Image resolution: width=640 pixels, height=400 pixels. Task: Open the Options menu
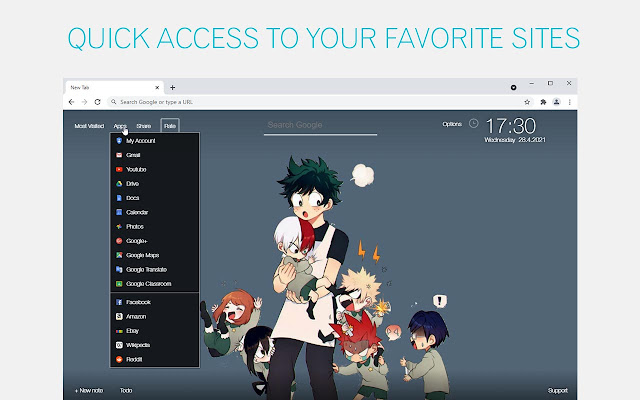452,124
